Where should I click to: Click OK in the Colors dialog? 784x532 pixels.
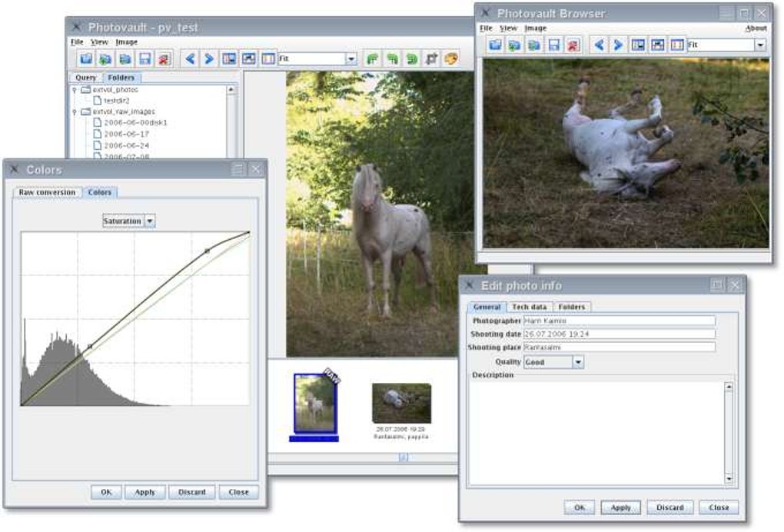click(107, 492)
